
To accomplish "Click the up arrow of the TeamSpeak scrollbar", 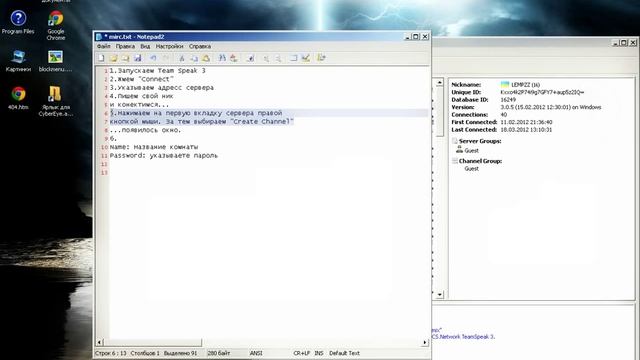I will click(x=440, y=82).
